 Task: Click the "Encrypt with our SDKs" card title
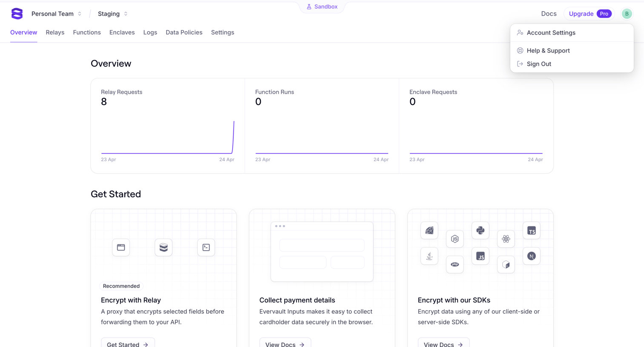click(x=454, y=300)
